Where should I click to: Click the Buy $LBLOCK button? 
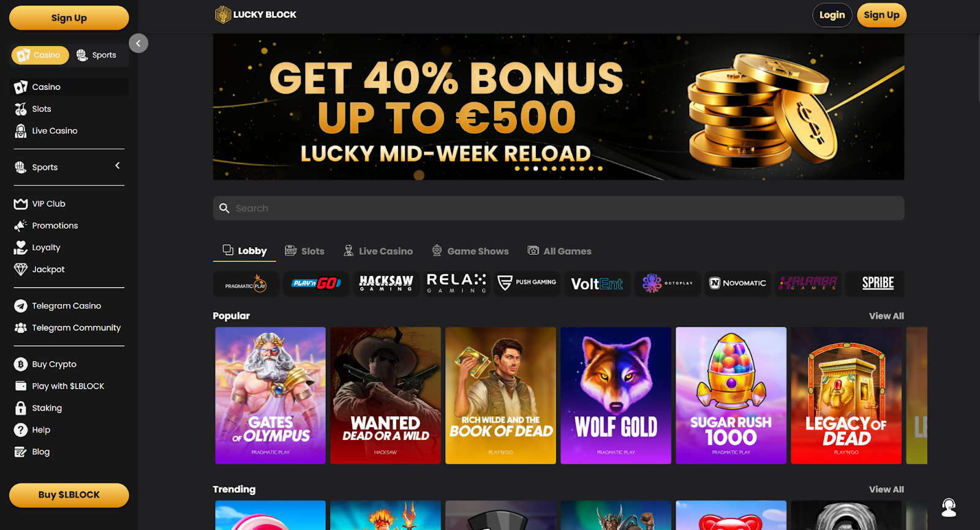(x=69, y=495)
